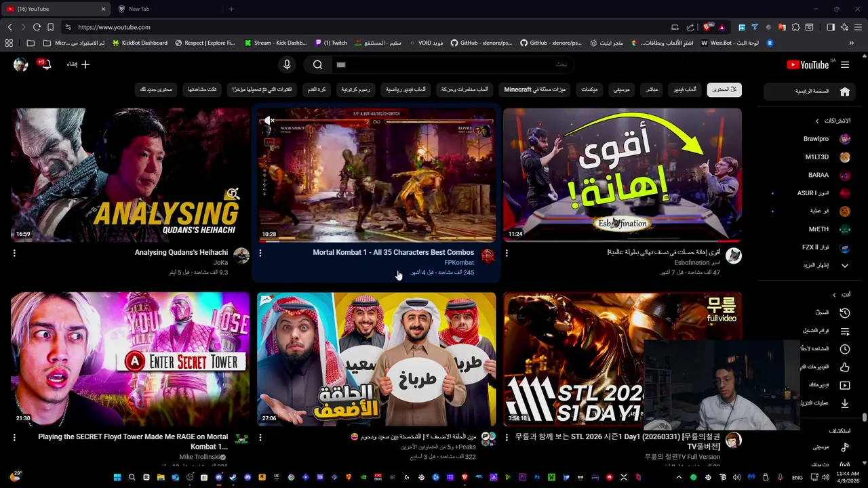The height and width of the screenshot is (488, 868).
Task: Click title Analysing Qudans's Heihachi
Action: click(181, 253)
